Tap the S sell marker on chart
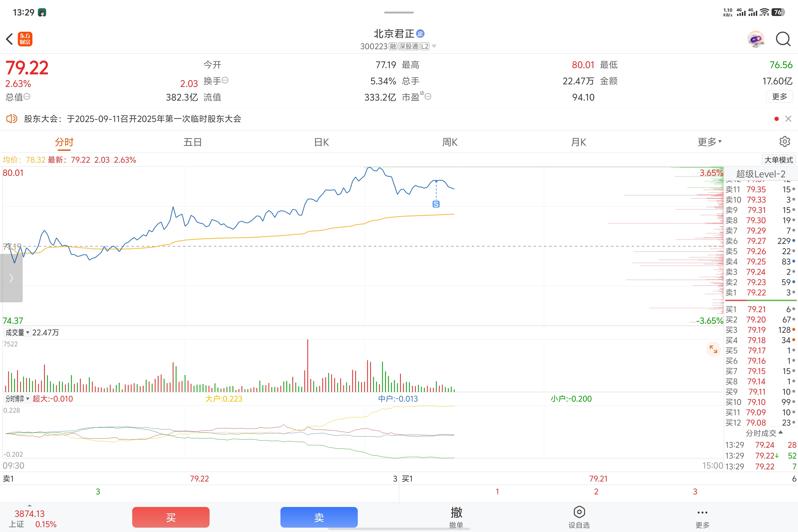Screen dimensions: 798x532 (x=436, y=204)
